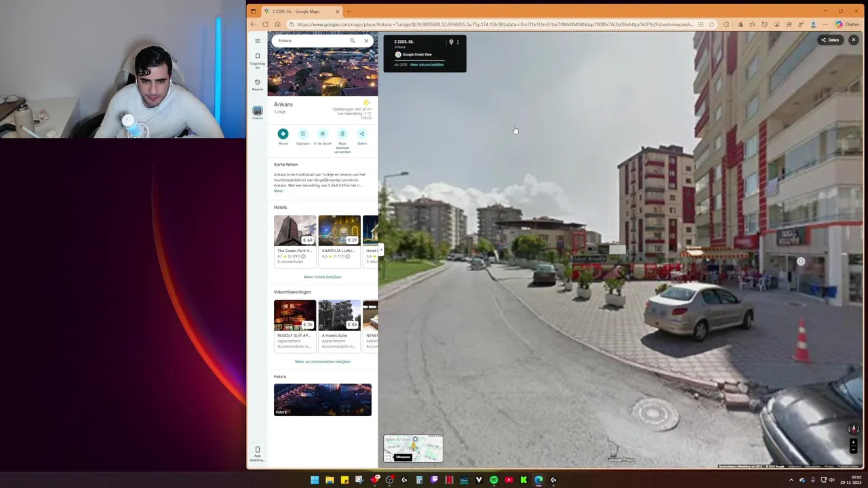The width and height of the screenshot is (868, 488).
Task: Click the bookmark star in address bar
Action: (711, 24)
